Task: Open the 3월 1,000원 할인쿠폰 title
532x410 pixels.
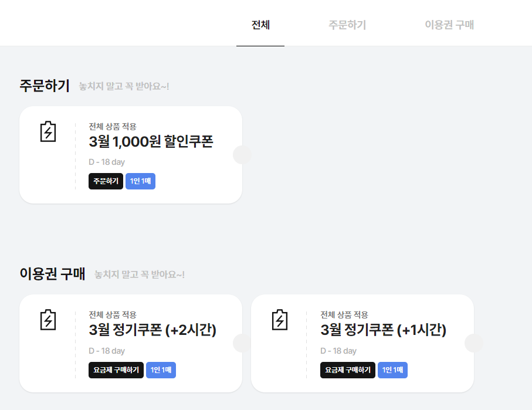Action: [x=151, y=141]
